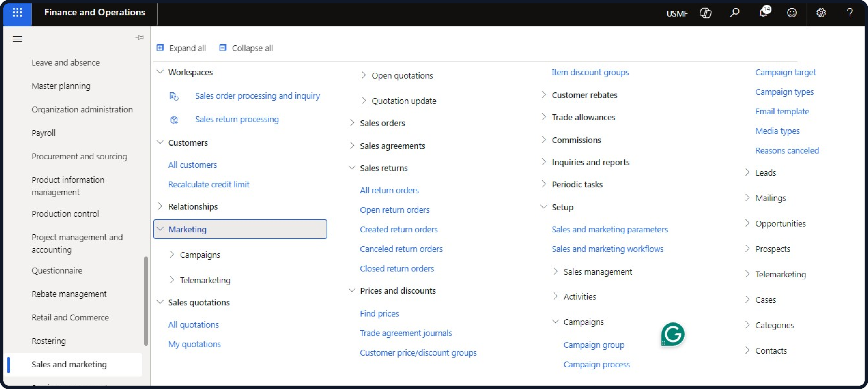Viewport: 868px width, 389px height.
Task: Collapse the Prices and discounts section
Action: pyautogui.click(x=352, y=290)
